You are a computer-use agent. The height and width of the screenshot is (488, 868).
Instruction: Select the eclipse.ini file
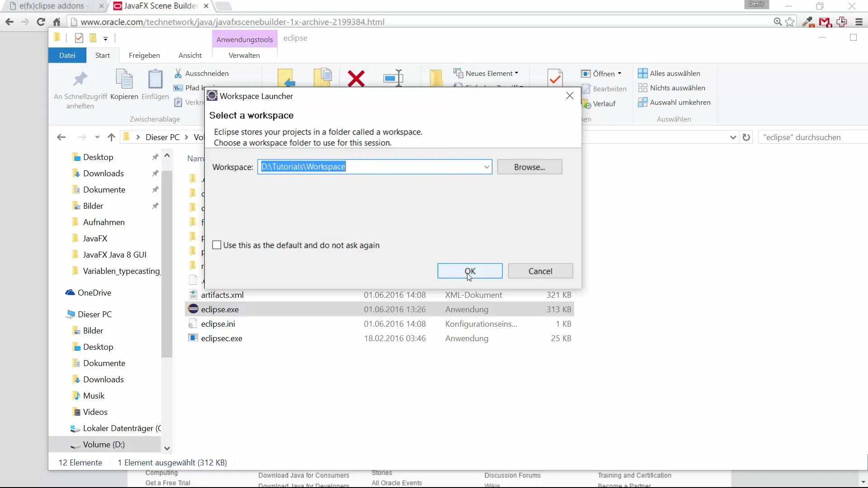(218, 324)
